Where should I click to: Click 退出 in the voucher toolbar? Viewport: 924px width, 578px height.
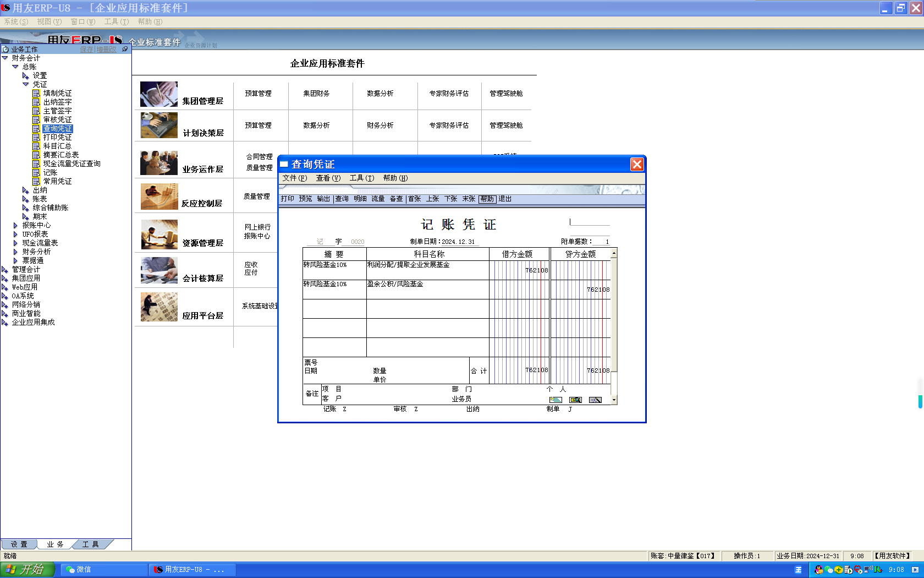(505, 199)
